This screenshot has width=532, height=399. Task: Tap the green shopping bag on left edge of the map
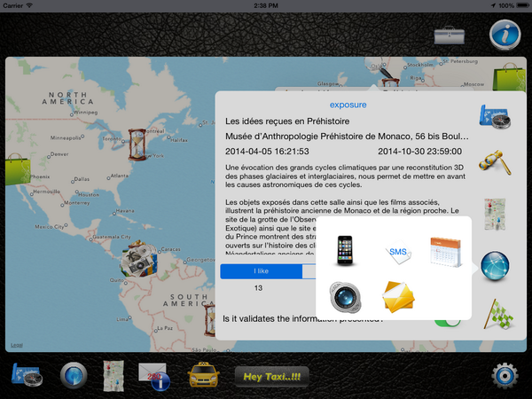[x=18, y=169]
